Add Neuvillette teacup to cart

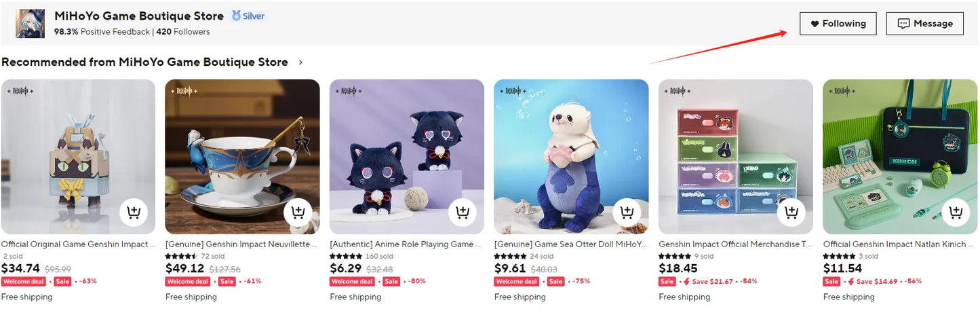click(298, 213)
